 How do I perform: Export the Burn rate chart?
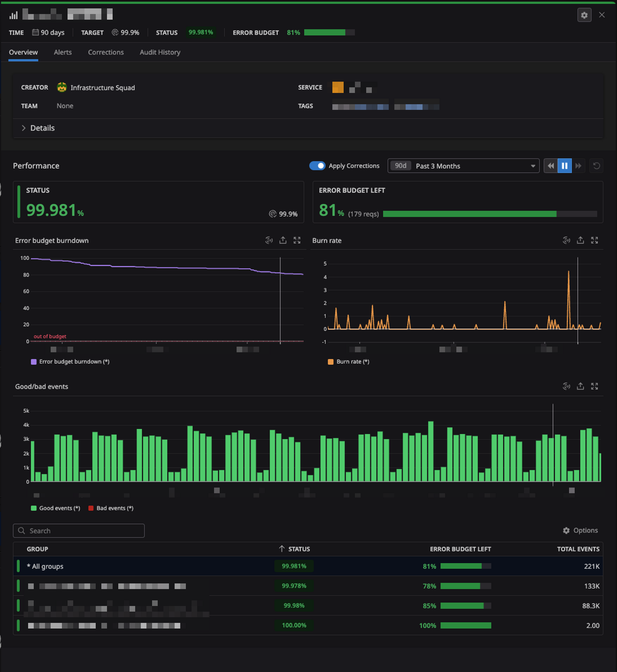pyautogui.click(x=580, y=240)
